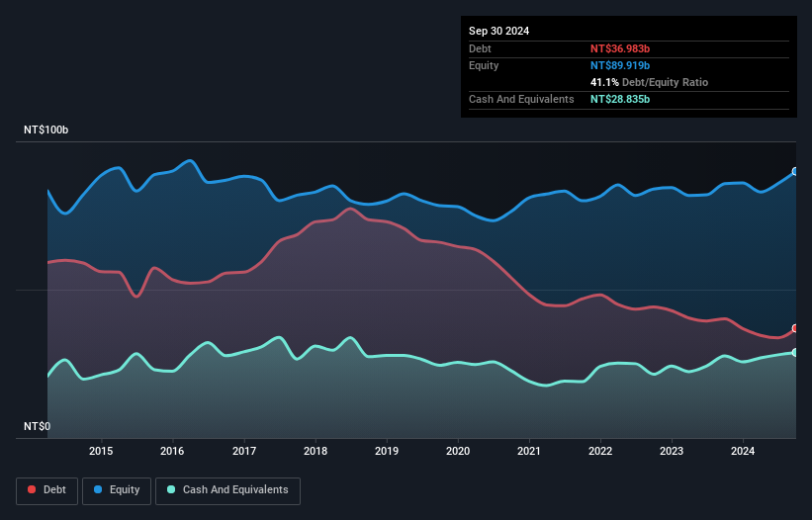
Task: Click the NT$100b y-axis label
Action: [46, 130]
